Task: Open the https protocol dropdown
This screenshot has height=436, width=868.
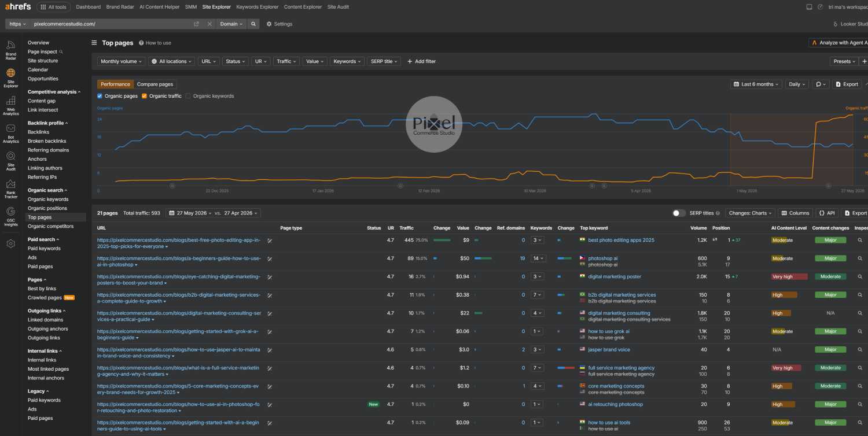Action: click(x=18, y=24)
